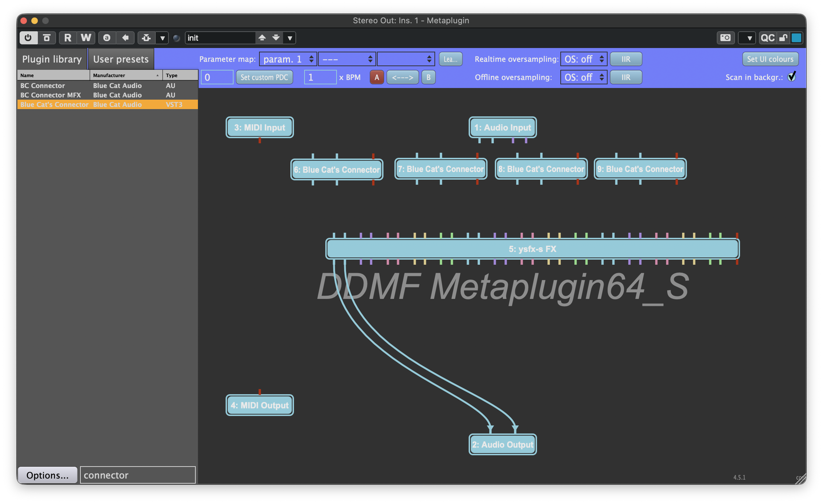
Task: Select the red A state button
Action: 377,77
